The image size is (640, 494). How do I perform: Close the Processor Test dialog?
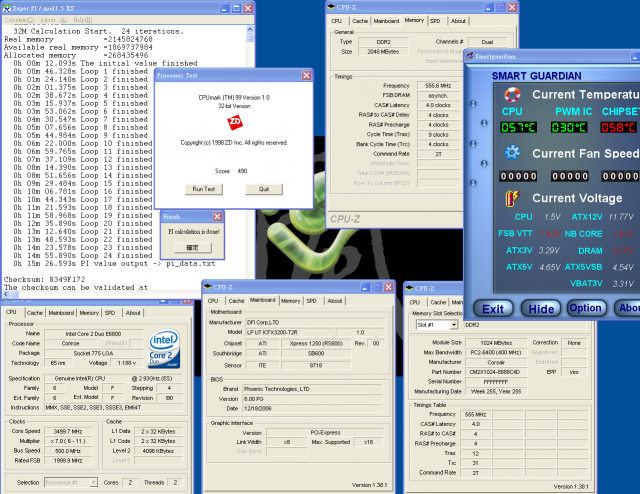(306, 76)
